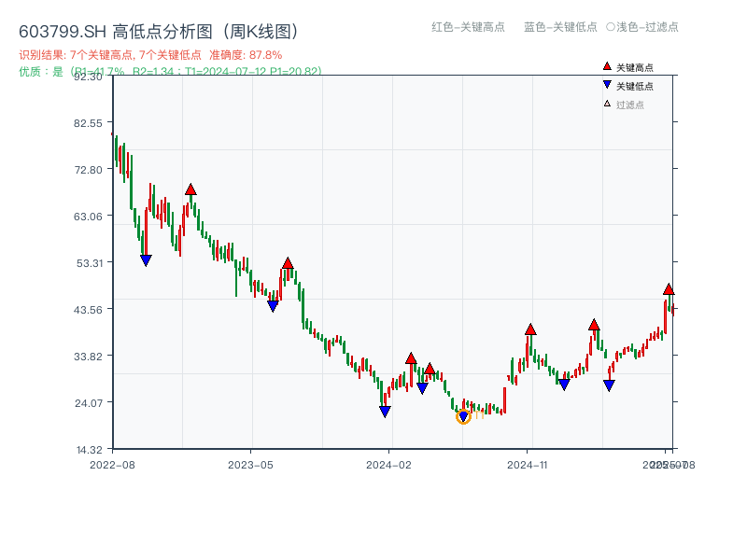Toggle the 过滤点 legend entry

point(624,105)
